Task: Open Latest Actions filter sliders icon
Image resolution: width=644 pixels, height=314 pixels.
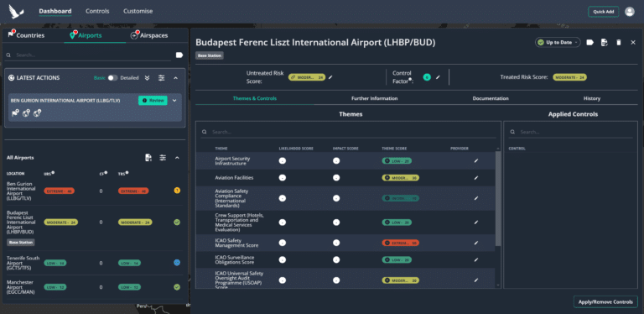Action: (161, 78)
